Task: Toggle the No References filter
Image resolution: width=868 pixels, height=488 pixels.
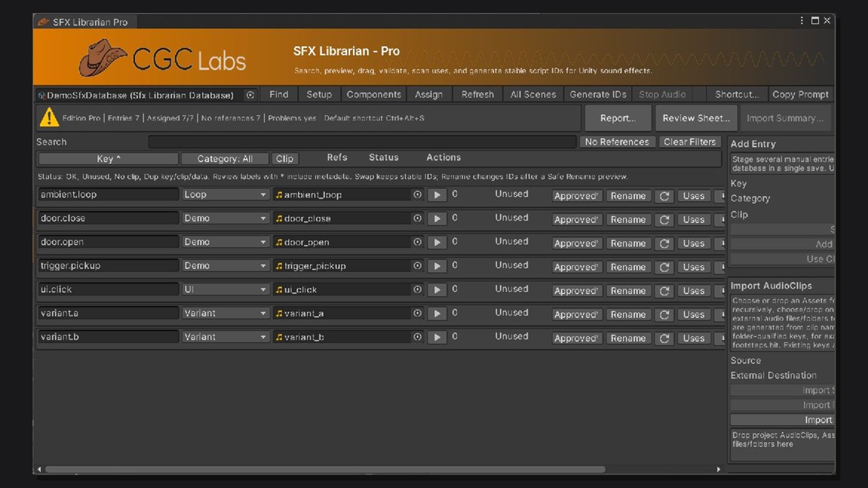Action: (x=617, y=142)
